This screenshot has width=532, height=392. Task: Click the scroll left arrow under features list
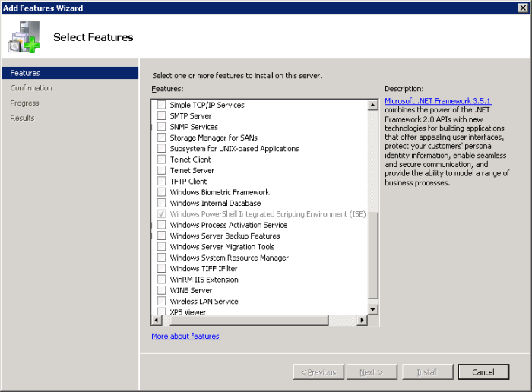point(157,321)
